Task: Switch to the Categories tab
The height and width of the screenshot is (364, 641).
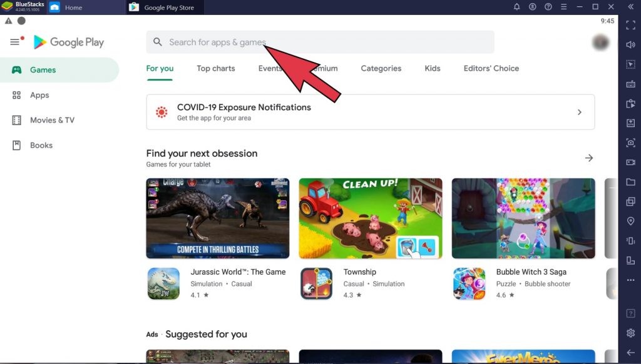Action: click(x=381, y=68)
